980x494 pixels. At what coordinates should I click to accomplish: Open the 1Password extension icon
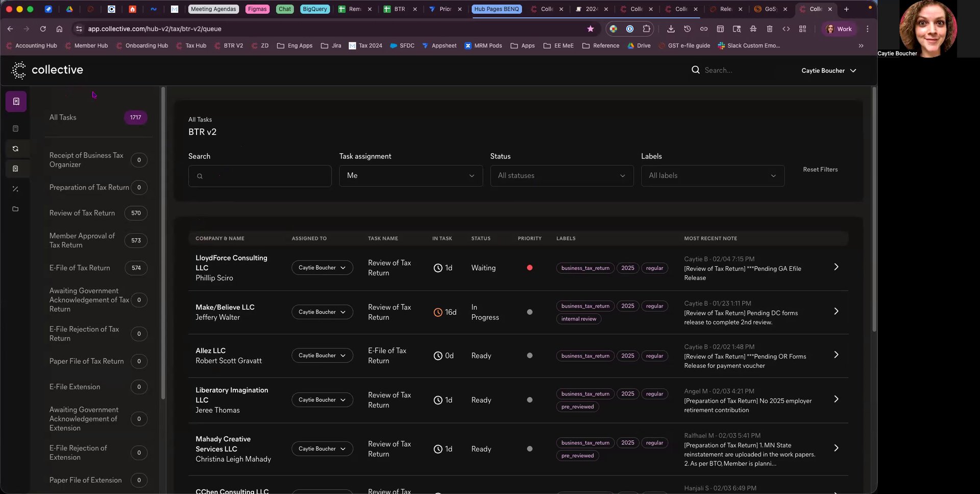pyautogui.click(x=630, y=29)
